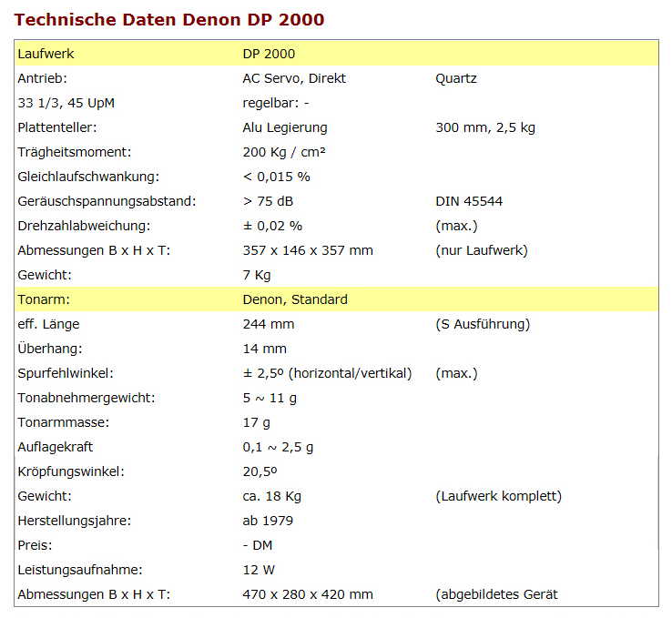Click the yellow 'Laufwerk' header row label
The width and height of the screenshot is (672, 618).
pyautogui.click(x=46, y=54)
